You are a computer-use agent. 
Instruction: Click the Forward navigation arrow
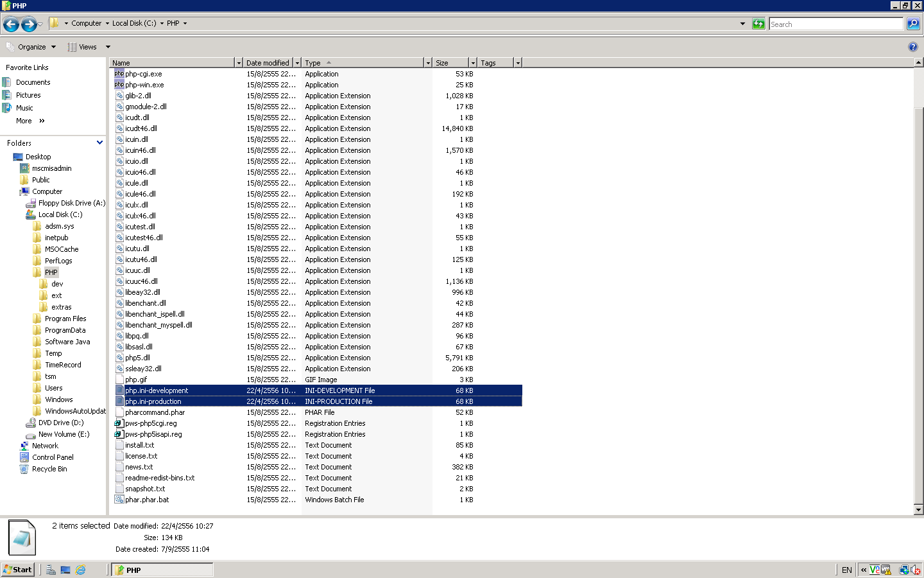coord(29,24)
